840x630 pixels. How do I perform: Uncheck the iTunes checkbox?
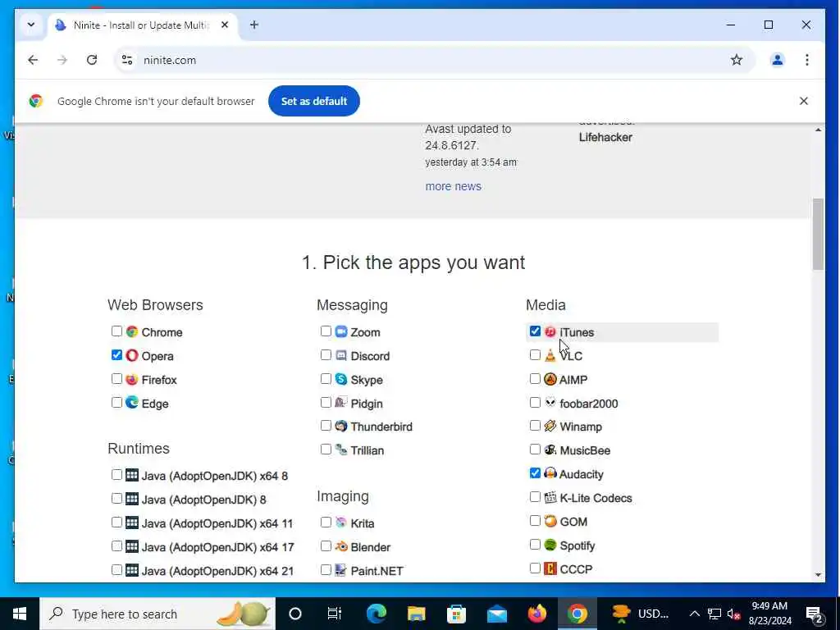click(535, 331)
